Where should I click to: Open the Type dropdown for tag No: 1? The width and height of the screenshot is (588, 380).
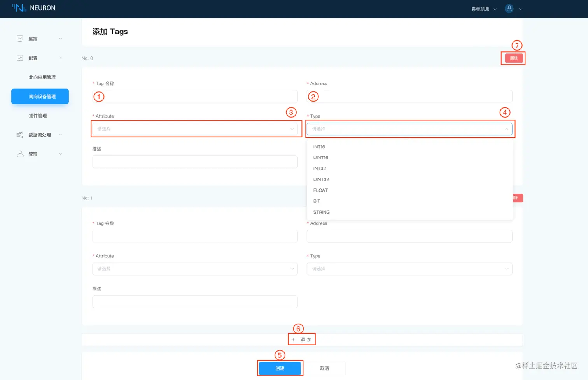click(x=409, y=269)
